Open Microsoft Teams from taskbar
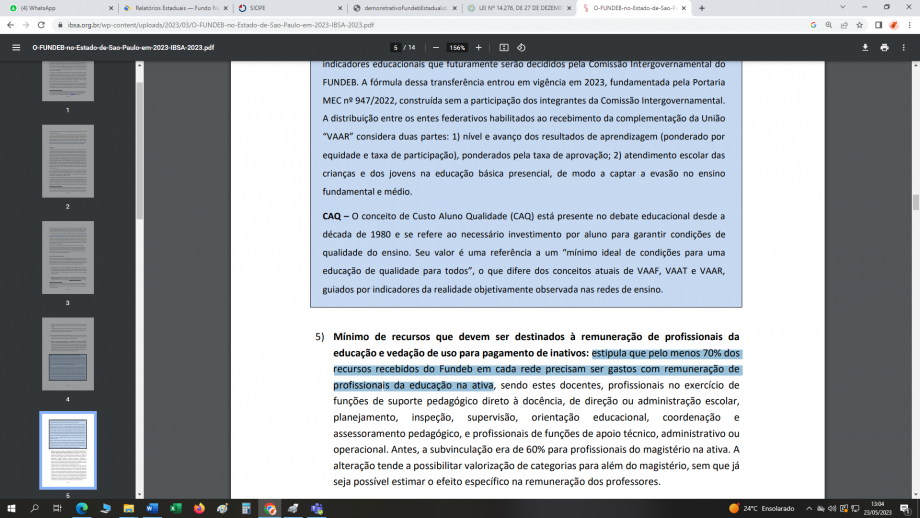The height and width of the screenshot is (518, 920). (317, 508)
